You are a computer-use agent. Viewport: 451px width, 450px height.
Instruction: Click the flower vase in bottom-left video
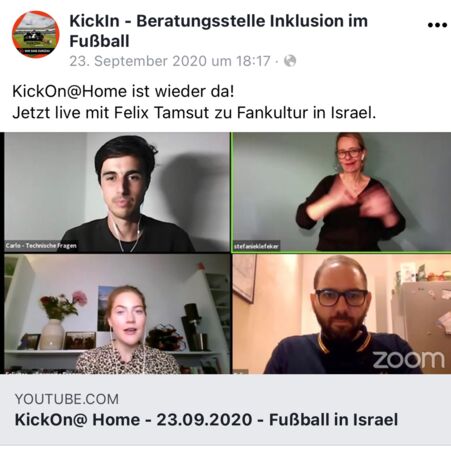[x=53, y=334]
